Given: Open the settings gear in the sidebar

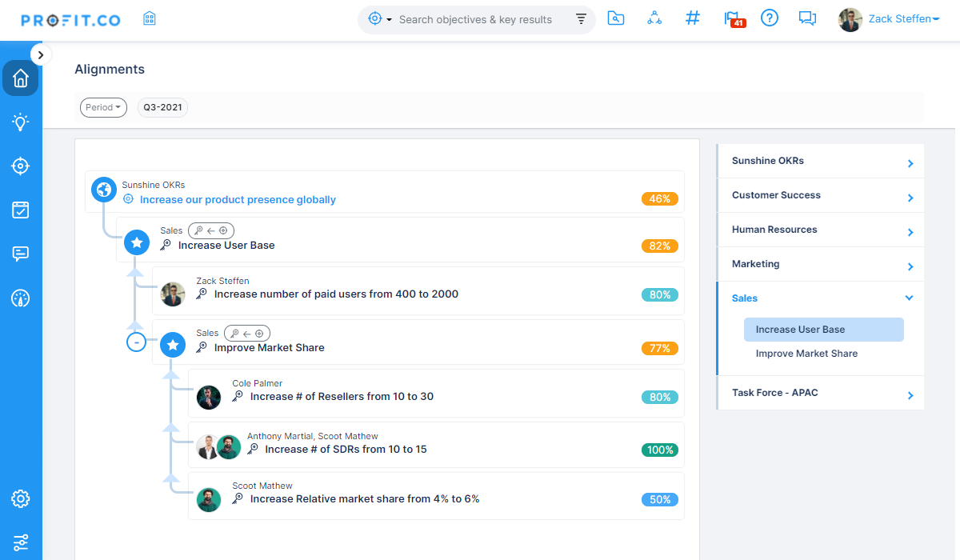Looking at the screenshot, I should (20, 498).
